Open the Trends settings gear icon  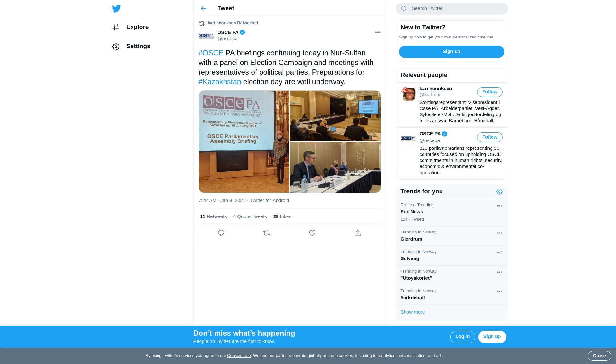(x=499, y=192)
